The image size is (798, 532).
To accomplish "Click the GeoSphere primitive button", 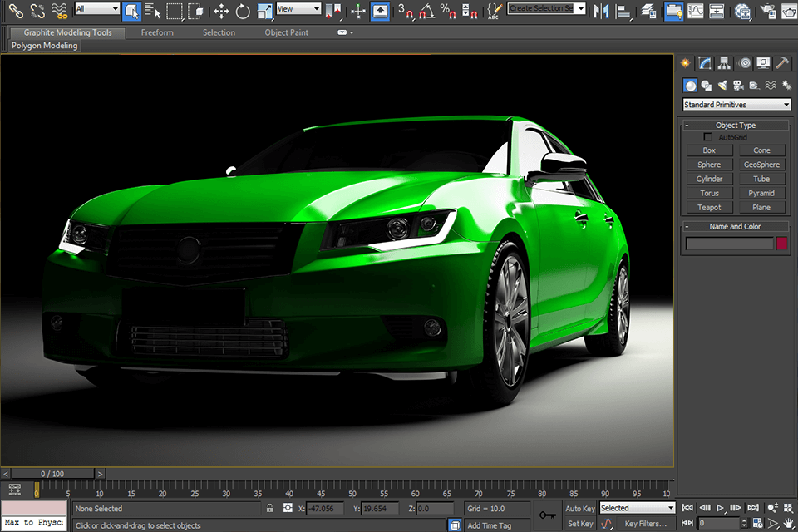I will tap(761, 165).
